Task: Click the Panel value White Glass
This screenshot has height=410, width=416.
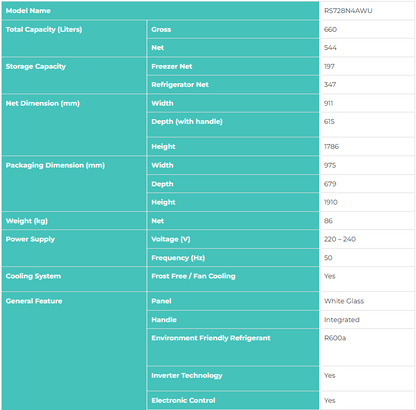Action: (x=344, y=301)
